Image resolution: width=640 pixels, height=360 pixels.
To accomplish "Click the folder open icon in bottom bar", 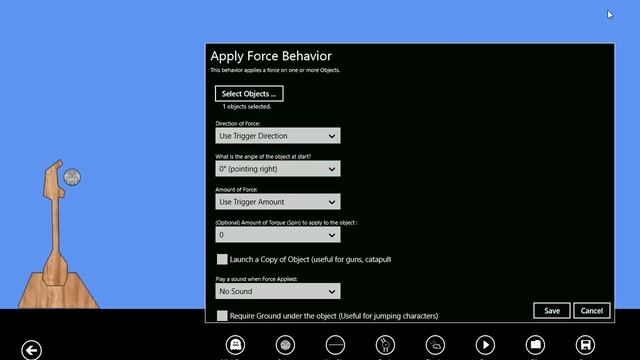I will 535,345.
